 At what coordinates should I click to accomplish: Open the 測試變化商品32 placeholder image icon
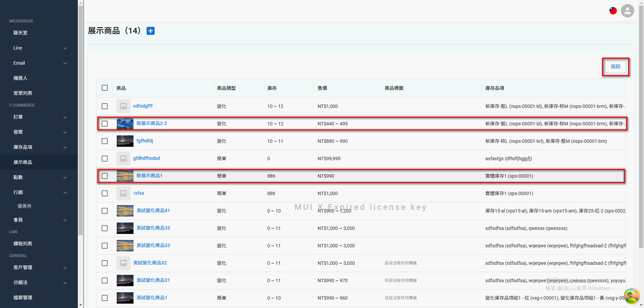click(123, 263)
